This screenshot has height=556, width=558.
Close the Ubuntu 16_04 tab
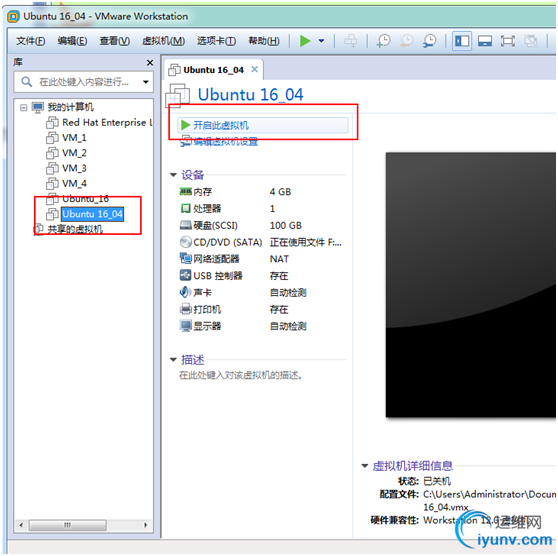click(254, 69)
